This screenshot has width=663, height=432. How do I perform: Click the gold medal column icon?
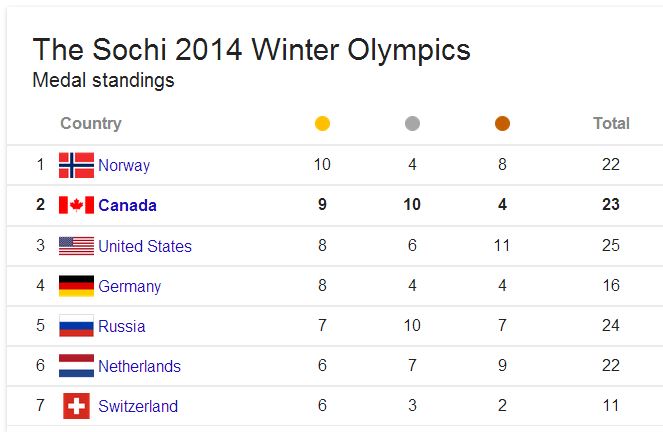pyautogui.click(x=322, y=124)
